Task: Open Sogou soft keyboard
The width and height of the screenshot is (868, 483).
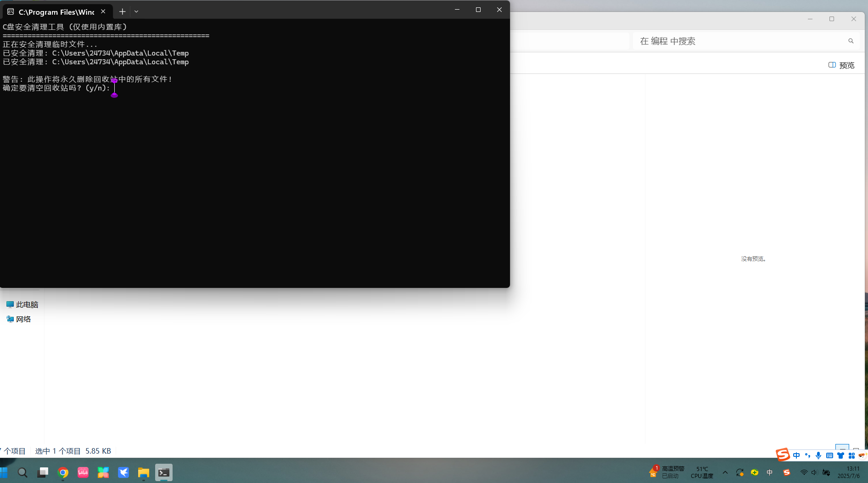Action: pyautogui.click(x=829, y=455)
